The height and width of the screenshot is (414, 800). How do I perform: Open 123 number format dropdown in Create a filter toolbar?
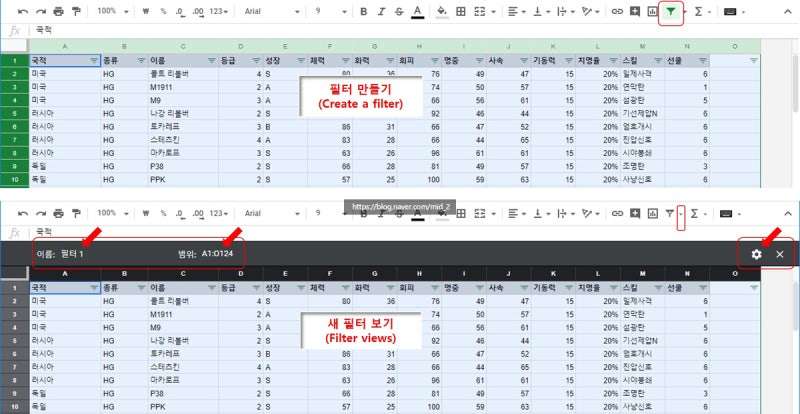pyautogui.click(x=219, y=11)
